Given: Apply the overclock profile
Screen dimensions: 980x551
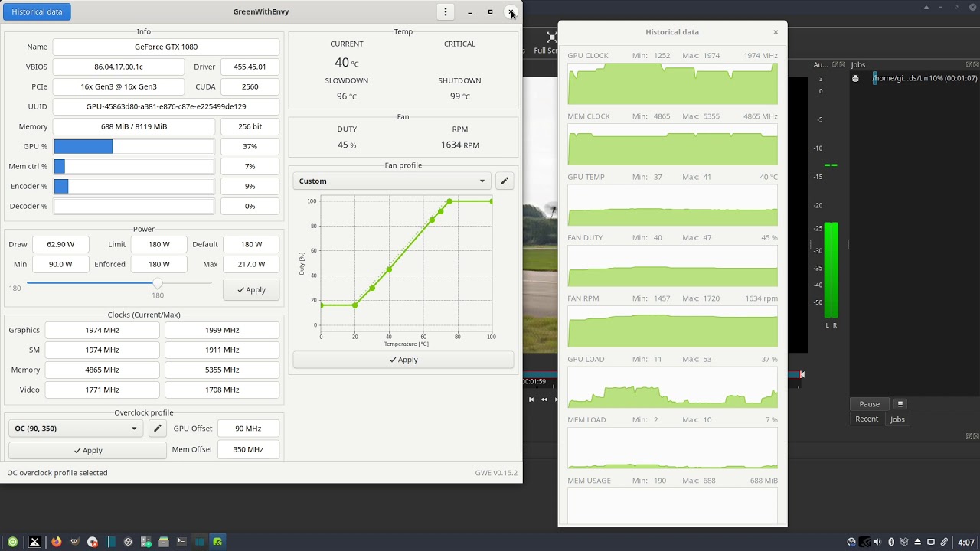Looking at the screenshot, I should point(87,451).
